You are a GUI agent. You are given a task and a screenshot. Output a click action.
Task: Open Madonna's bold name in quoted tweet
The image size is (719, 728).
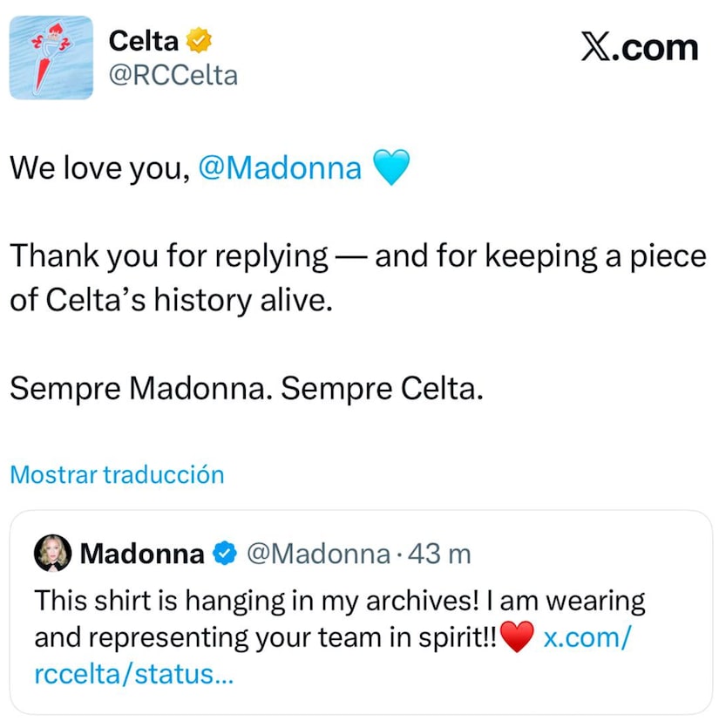click(142, 554)
